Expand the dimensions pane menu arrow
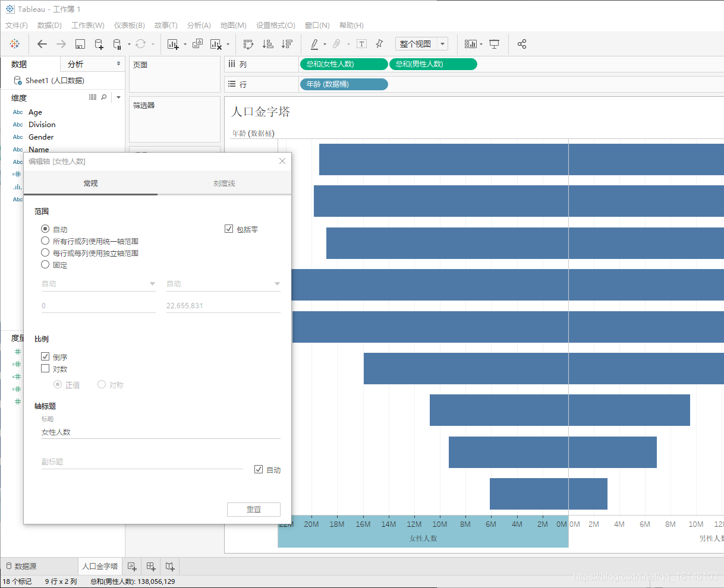The image size is (724, 588). click(x=118, y=97)
